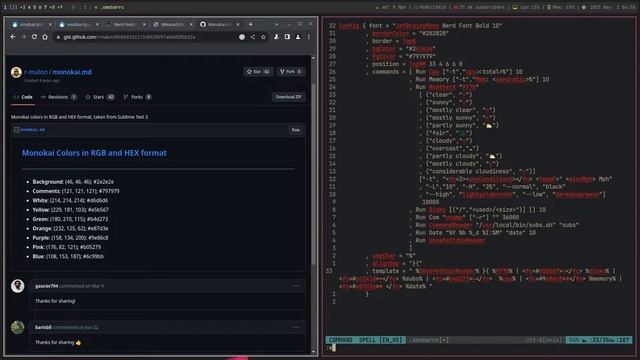Click the Orange #e87d3e entry

point(70,229)
